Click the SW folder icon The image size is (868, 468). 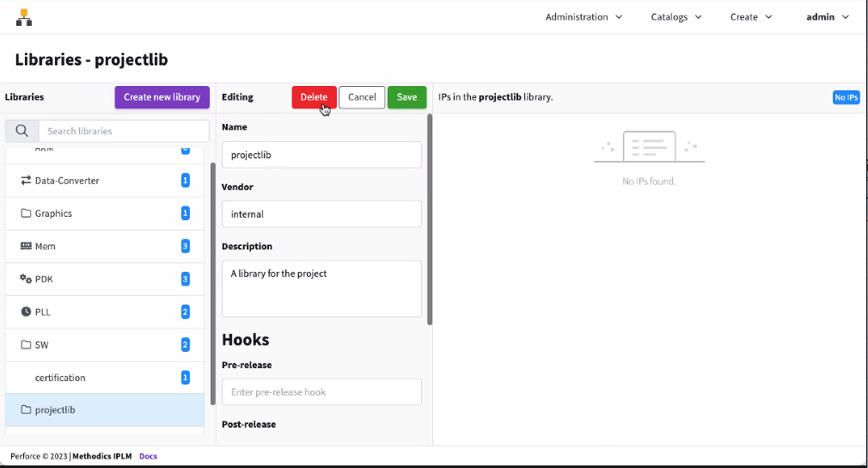pyautogui.click(x=26, y=345)
